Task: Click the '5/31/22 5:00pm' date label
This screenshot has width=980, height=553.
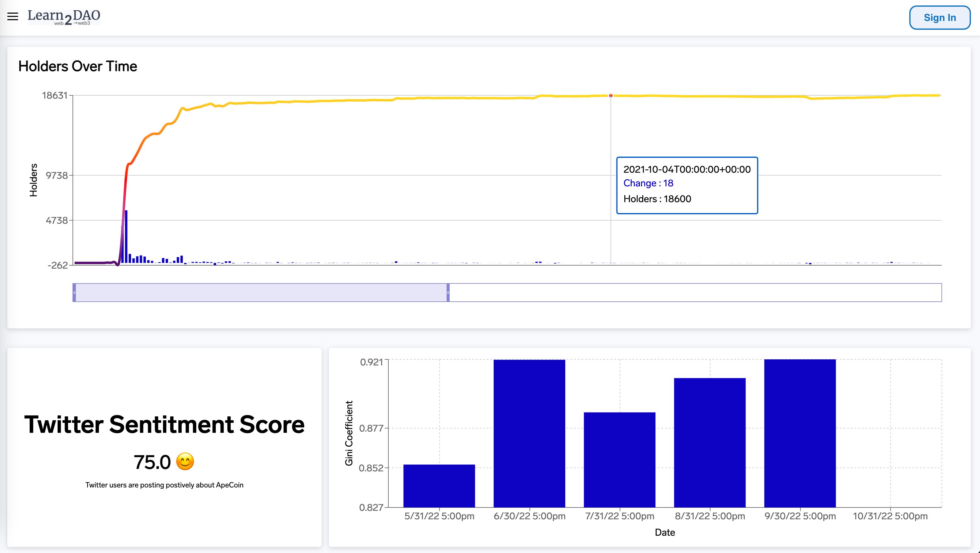Action: click(x=439, y=516)
